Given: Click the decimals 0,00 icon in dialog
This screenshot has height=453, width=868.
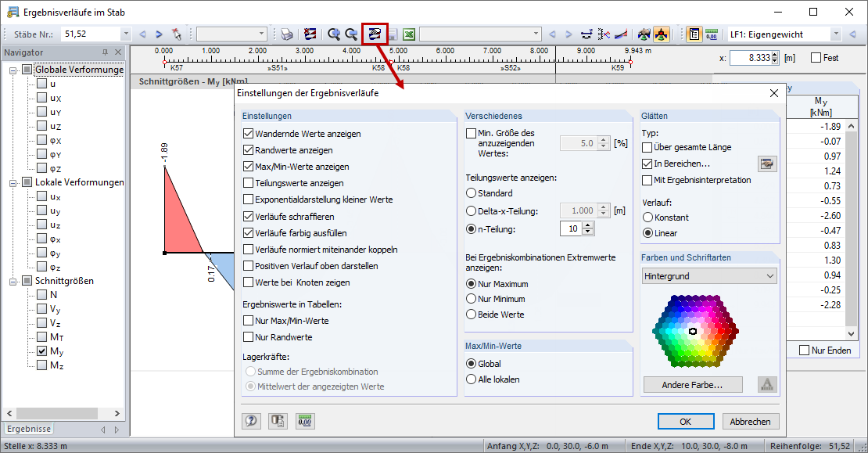Looking at the screenshot, I should tap(305, 421).
